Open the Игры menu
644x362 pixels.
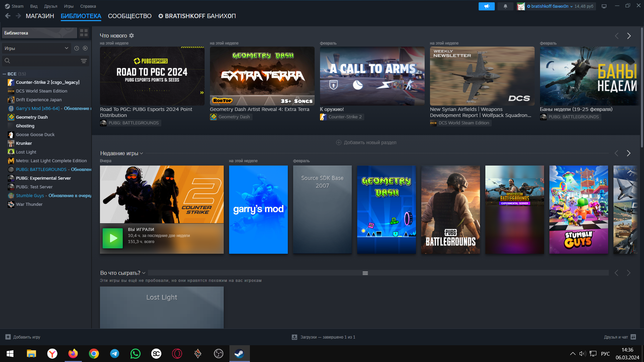(x=69, y=6)
